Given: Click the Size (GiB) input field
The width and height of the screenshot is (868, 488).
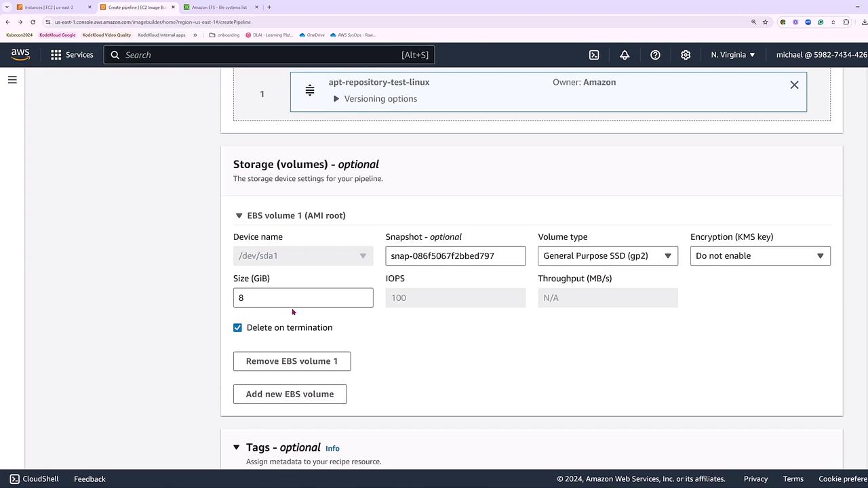Looking at the screenshot, I should (303, 298).
